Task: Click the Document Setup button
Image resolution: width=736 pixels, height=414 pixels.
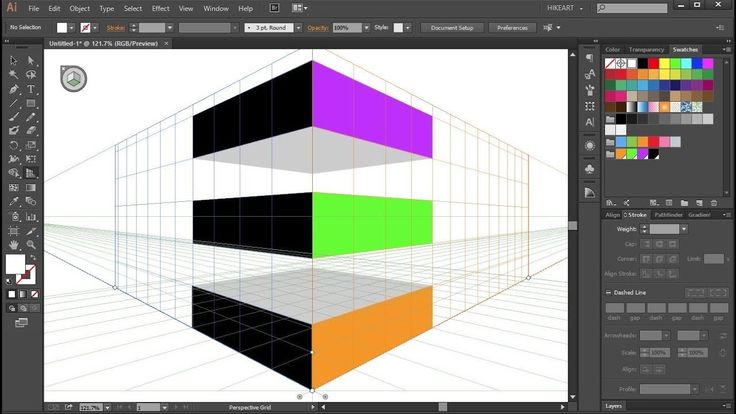Action: coord(452,28)
